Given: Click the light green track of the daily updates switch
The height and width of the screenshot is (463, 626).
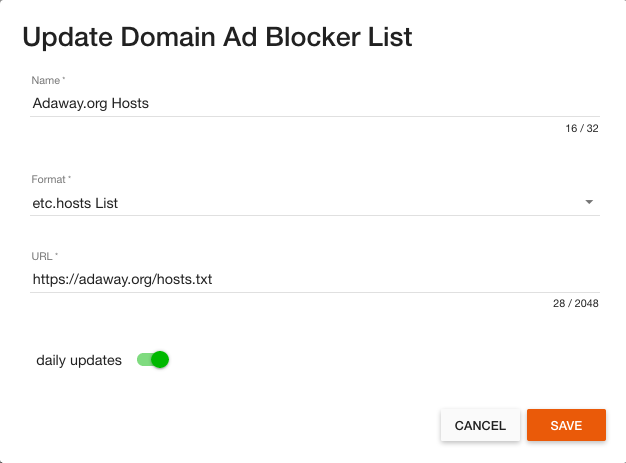Looking at the screenshot, I should click(x=143, y=360).
